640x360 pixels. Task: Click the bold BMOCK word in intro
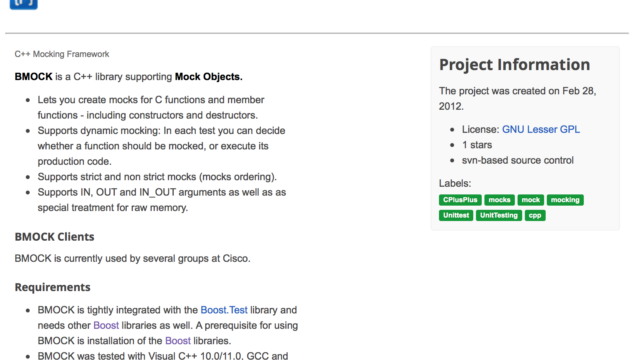pyautogui.click(x=33, y=77)
